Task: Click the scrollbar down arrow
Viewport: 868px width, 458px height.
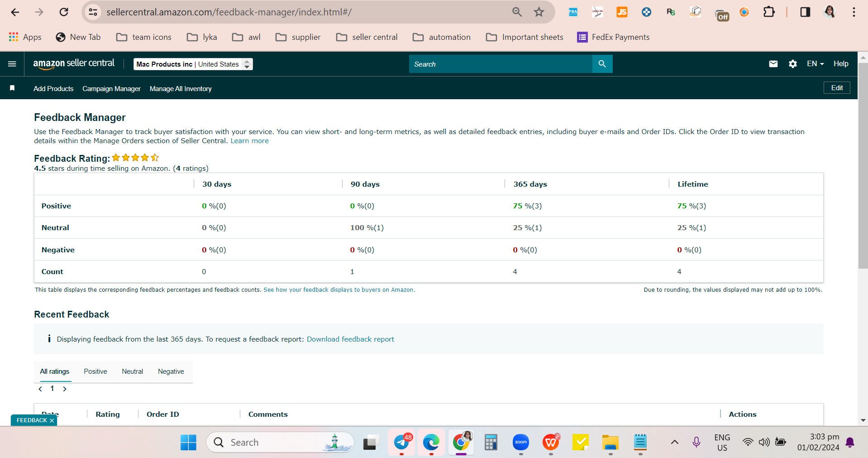Action: [863, 420]
